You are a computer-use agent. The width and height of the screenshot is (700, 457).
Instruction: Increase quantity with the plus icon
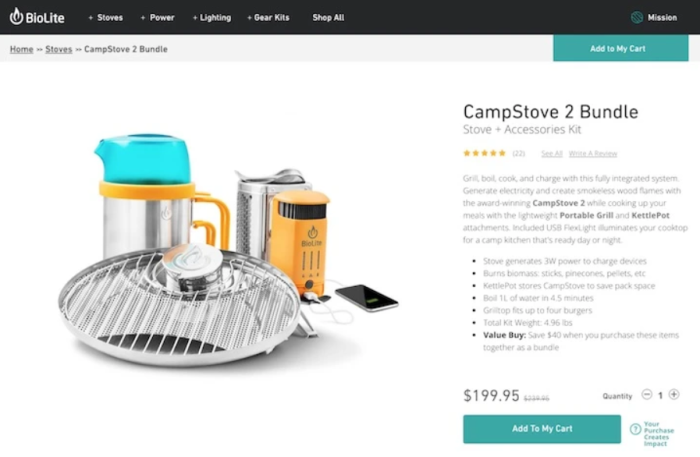674,395
